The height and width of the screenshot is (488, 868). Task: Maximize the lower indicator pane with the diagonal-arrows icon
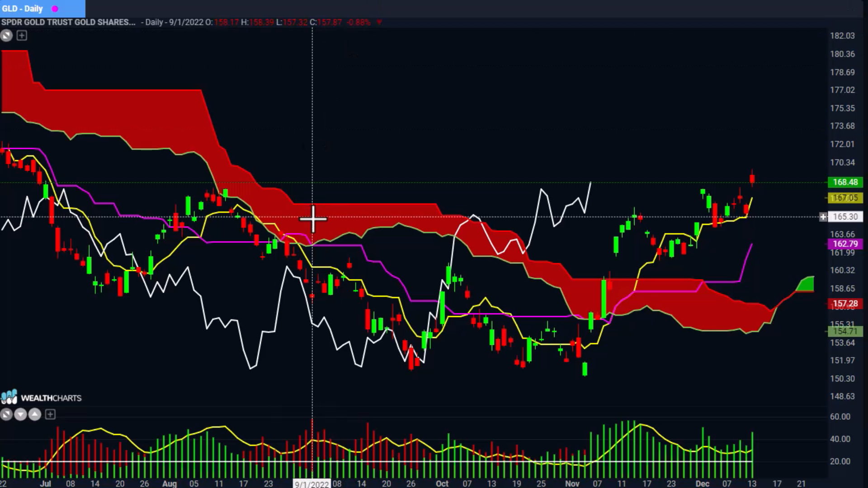6,414
